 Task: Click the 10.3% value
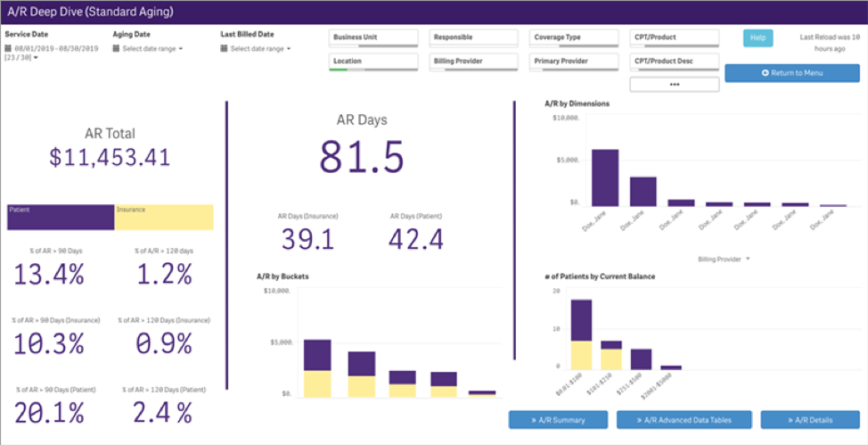49,343
